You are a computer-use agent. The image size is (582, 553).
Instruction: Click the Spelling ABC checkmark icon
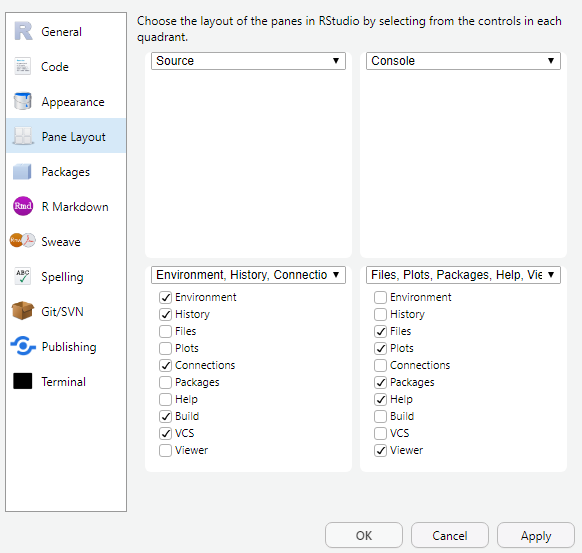coord(23,276)
